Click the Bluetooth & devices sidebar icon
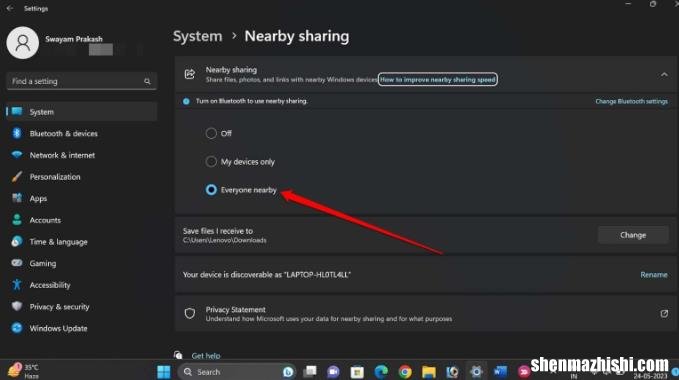 pos(17,133)
